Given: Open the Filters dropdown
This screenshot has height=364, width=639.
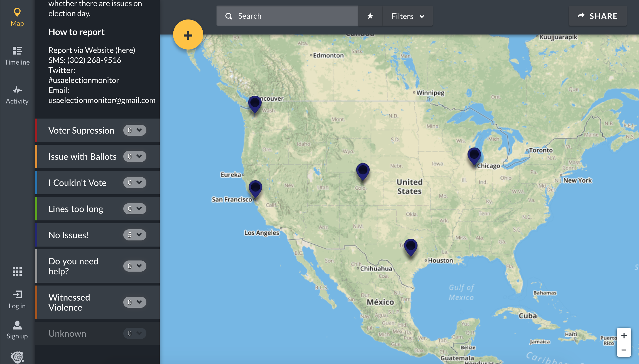Looking at the screenshot, I should [x=407, y=16].
